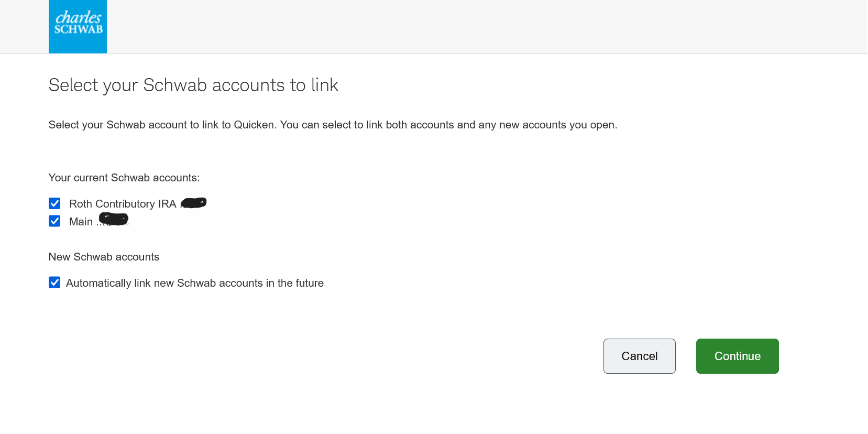868x434 pixels.
Task: Click the 'Your current Schwab accounts' label
Action: click(x=124, y=178)
